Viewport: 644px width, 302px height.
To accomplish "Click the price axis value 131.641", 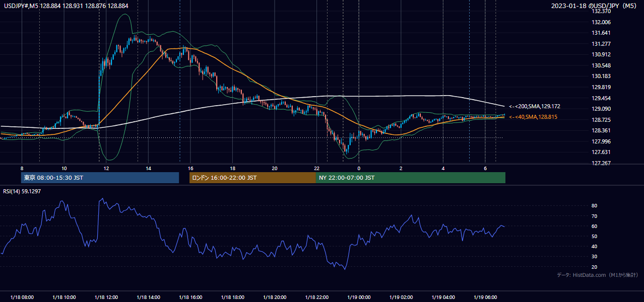I will point(602,33).
